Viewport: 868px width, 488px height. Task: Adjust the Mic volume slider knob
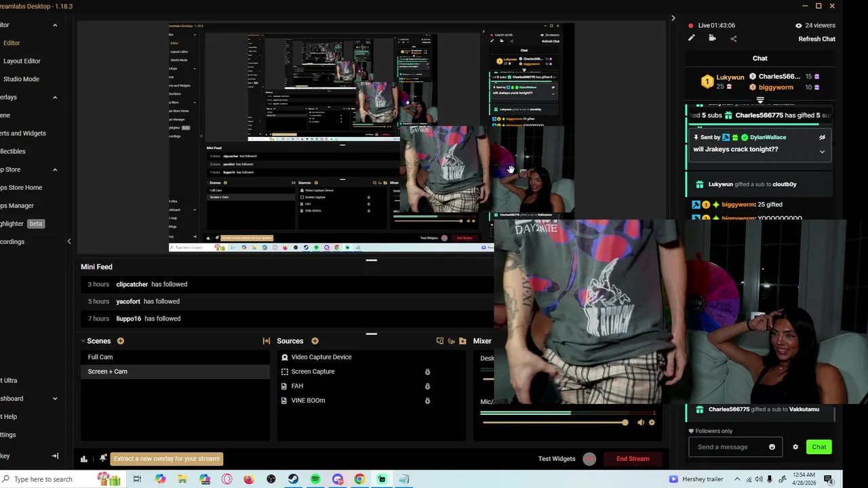[625, 422]
